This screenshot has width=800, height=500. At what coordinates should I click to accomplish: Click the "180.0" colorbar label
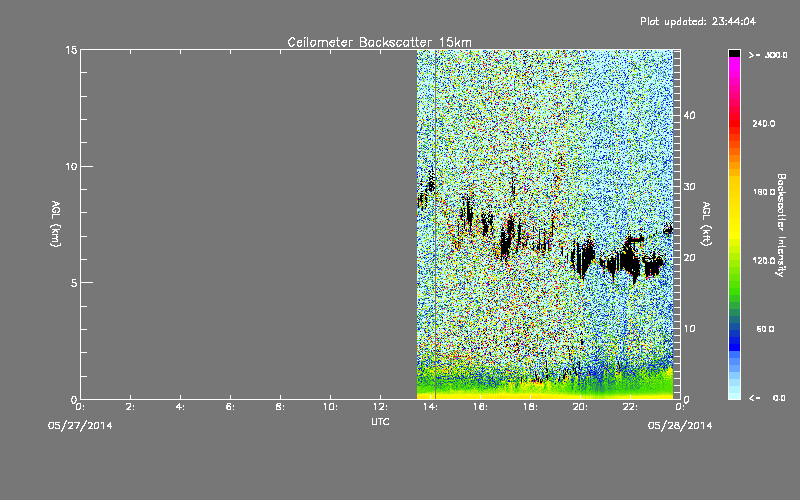point(764,192)
